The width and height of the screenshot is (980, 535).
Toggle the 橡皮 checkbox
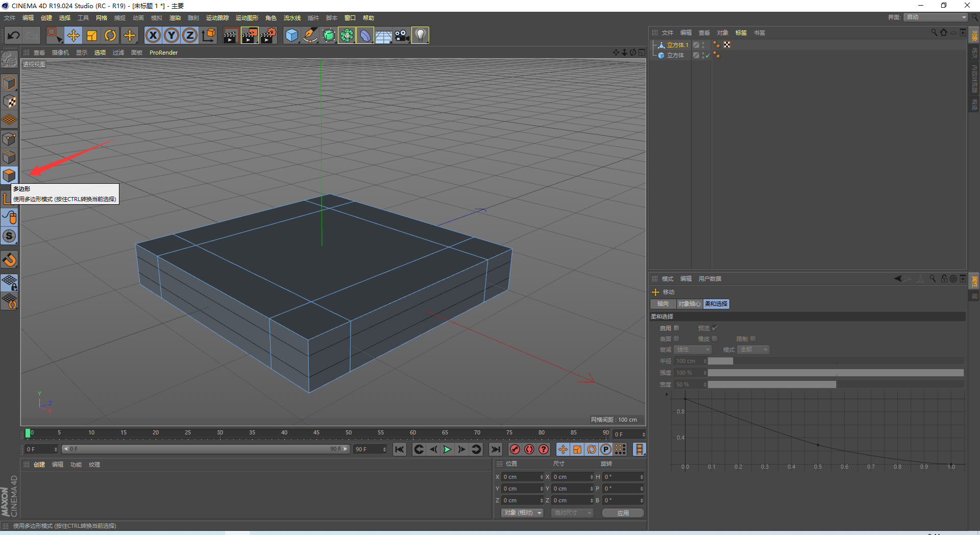[x=715, y=339]
